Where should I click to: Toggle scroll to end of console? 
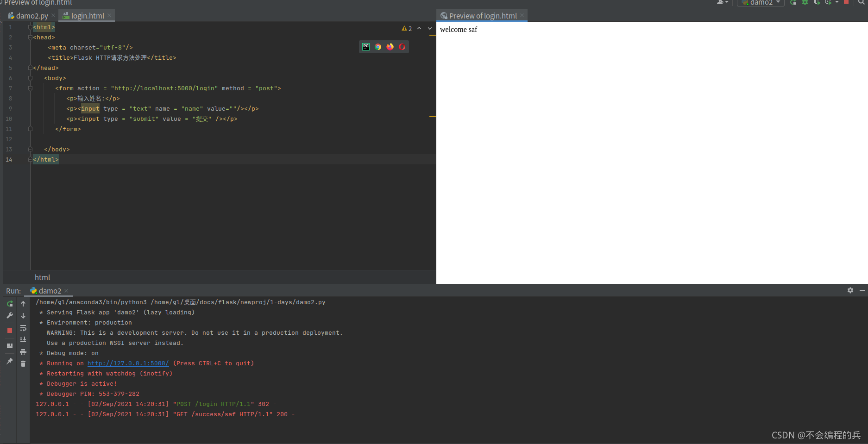23,340
